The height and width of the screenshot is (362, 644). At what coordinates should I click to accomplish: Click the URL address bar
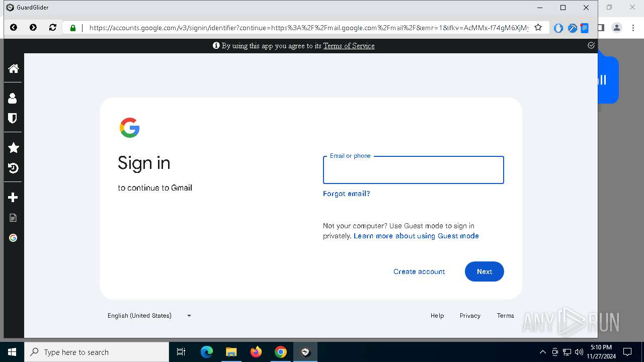point(308,28)
